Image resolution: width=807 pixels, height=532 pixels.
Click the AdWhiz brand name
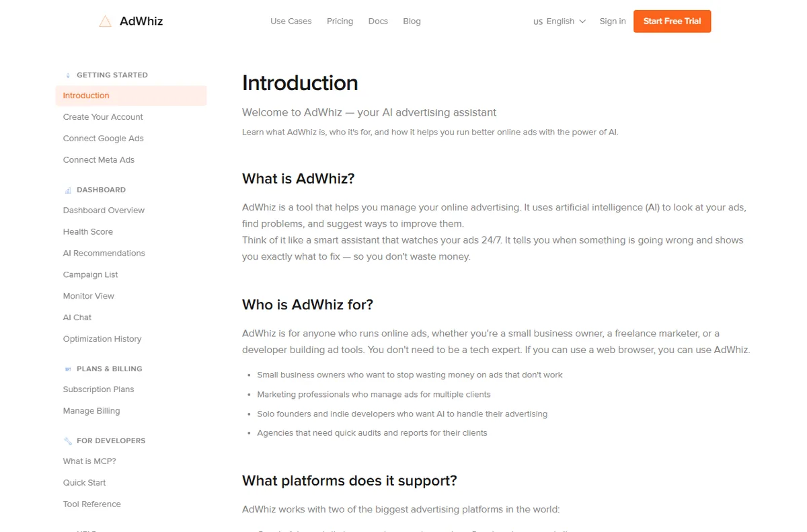(141, 22)
